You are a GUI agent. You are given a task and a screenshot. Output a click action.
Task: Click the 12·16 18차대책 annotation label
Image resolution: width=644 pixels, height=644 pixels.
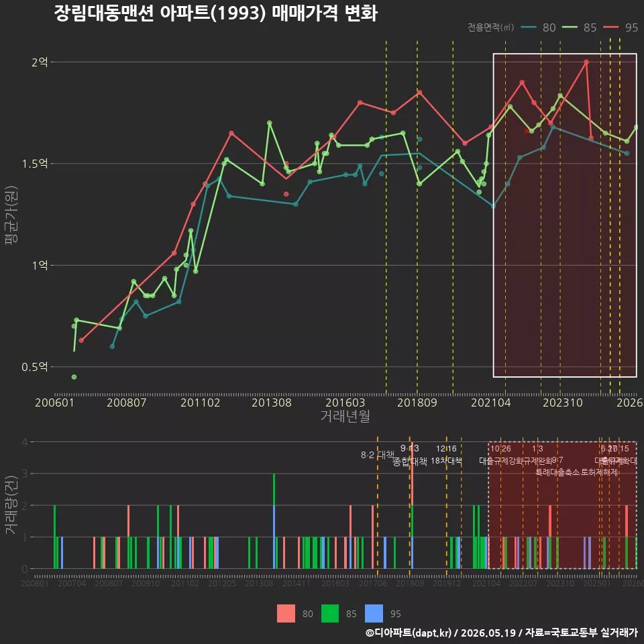(x=447, y=455)
